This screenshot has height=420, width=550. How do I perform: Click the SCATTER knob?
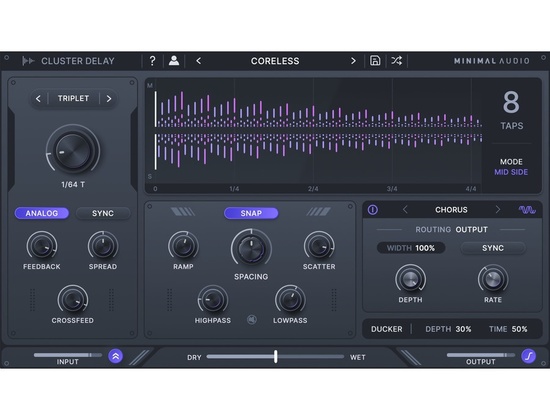pyautogui.click(x=319, y=246)
